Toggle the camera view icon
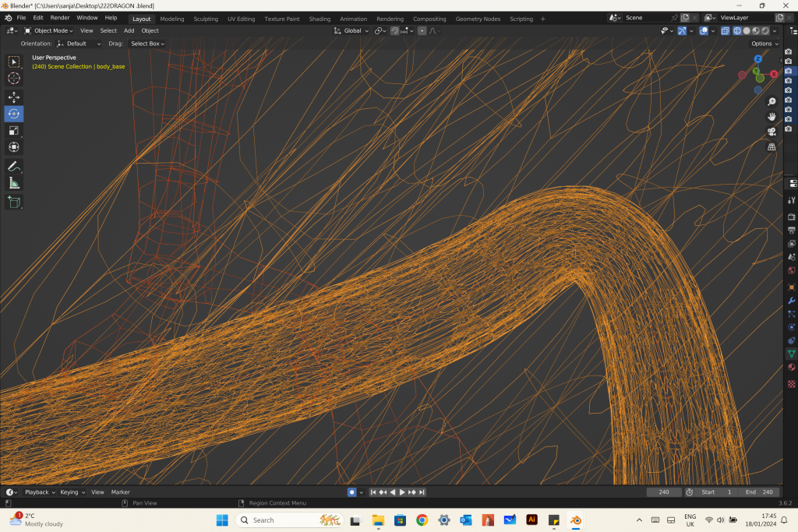798x532 pixels. [772, 132]
